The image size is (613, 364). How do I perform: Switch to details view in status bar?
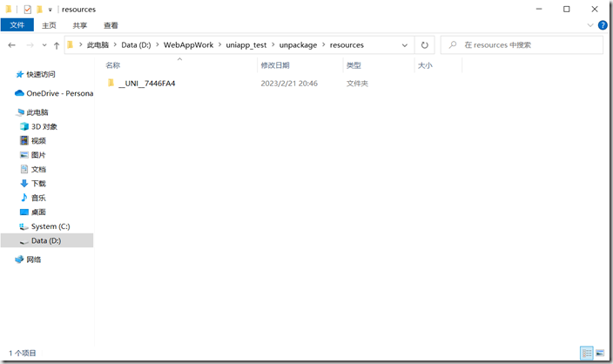587,353
